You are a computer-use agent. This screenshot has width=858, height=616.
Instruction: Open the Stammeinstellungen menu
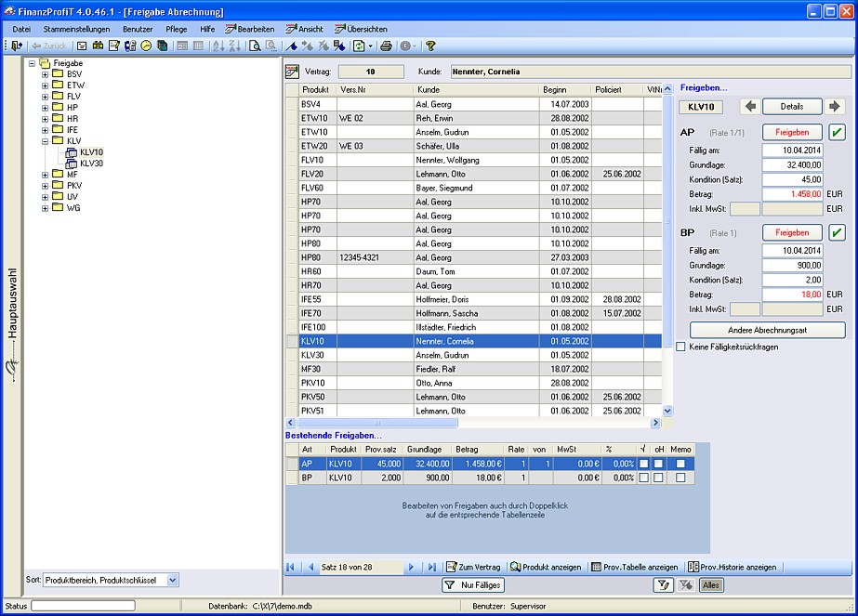(77, 29)
